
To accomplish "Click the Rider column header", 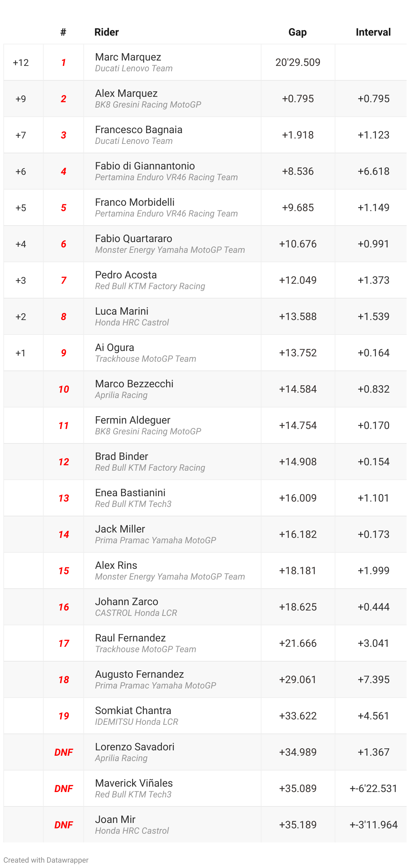I will tap(107, 32).
